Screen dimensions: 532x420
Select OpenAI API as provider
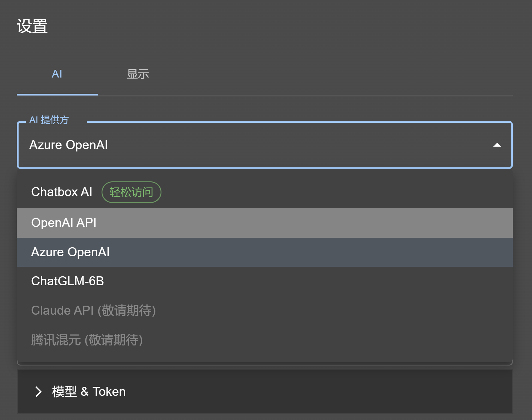pyautogui.click(x=64, y=223)
